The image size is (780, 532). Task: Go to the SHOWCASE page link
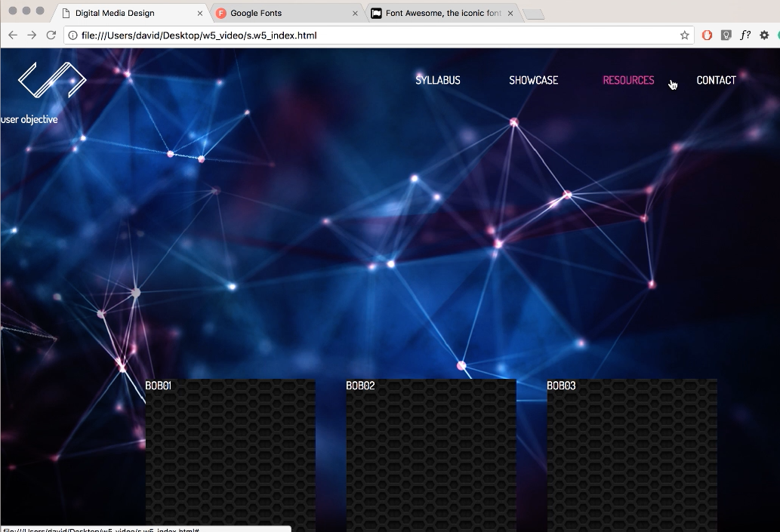533,80
